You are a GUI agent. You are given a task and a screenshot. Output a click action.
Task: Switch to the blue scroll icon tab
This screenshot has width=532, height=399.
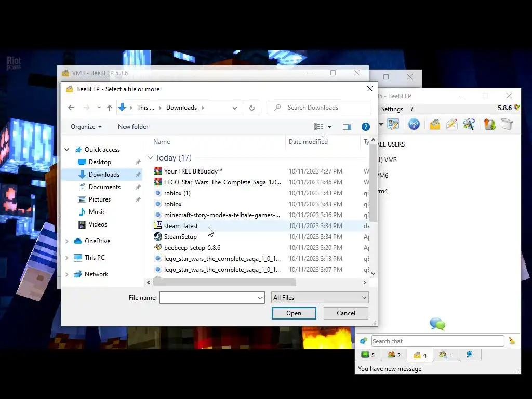[470, 354]
